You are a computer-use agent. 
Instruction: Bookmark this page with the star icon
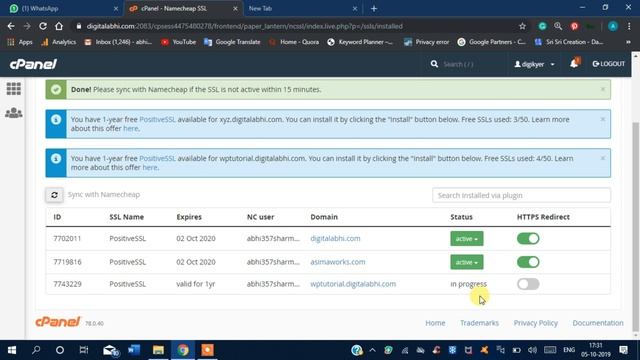click(522, 26)
